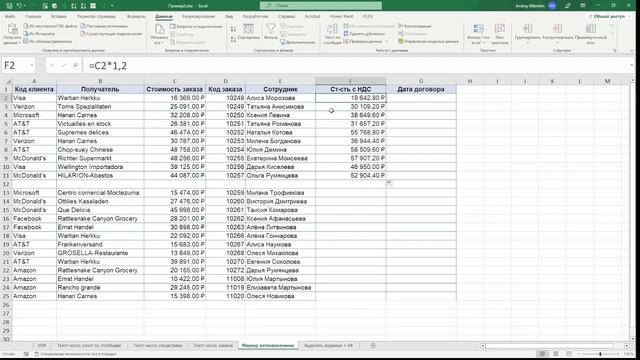The height and width of the screenshot is (360, 640).
Task: Click the Andrey account name in title bar
Action: (x=529, y=6)
